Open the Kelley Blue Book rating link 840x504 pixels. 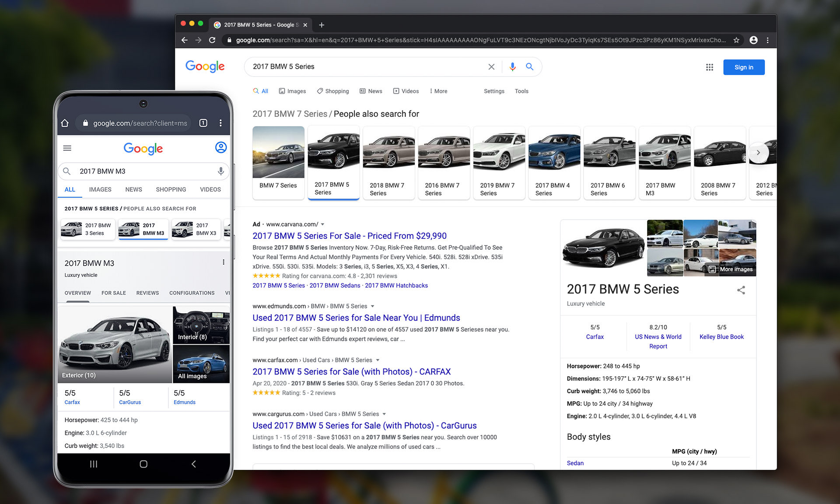721,337
